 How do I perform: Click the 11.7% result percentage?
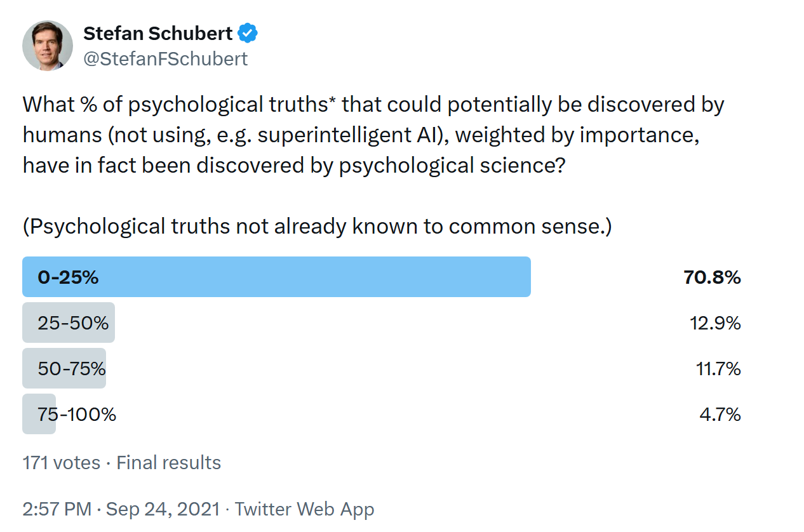coord(718,369)
